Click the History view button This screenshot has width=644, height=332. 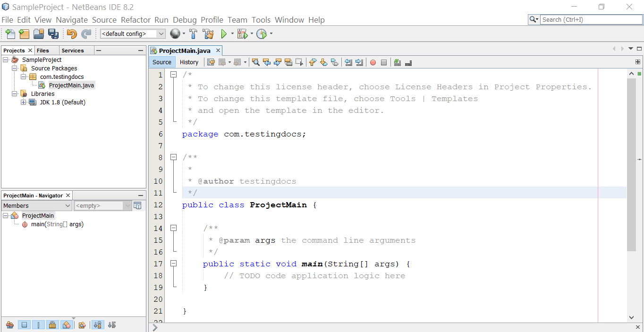[x=189, y=62]
